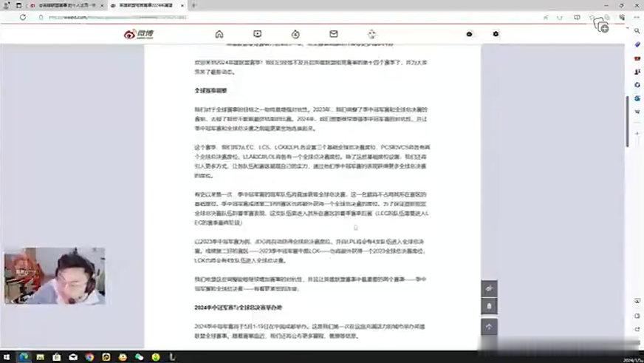The height and width of the screenshot is (363, 644).
Task: Open Microsoft Edge from taskbar
Action: (24, 357)
